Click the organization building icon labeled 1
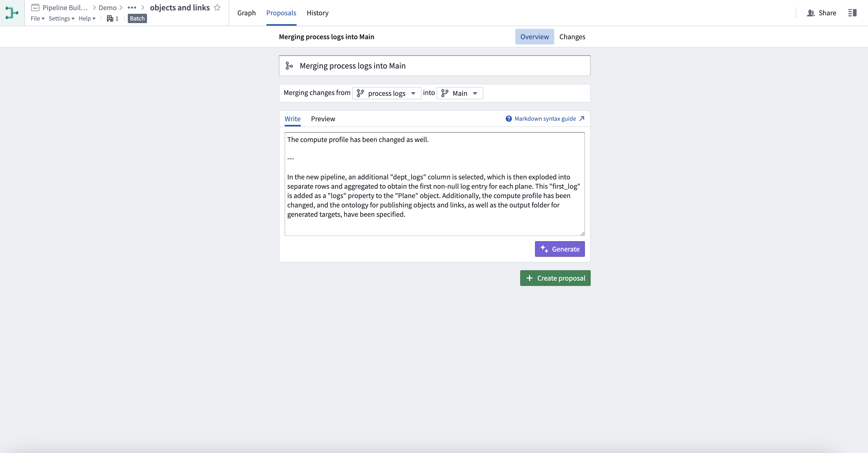Screen dimensions: 868x453 pos(112,18)
